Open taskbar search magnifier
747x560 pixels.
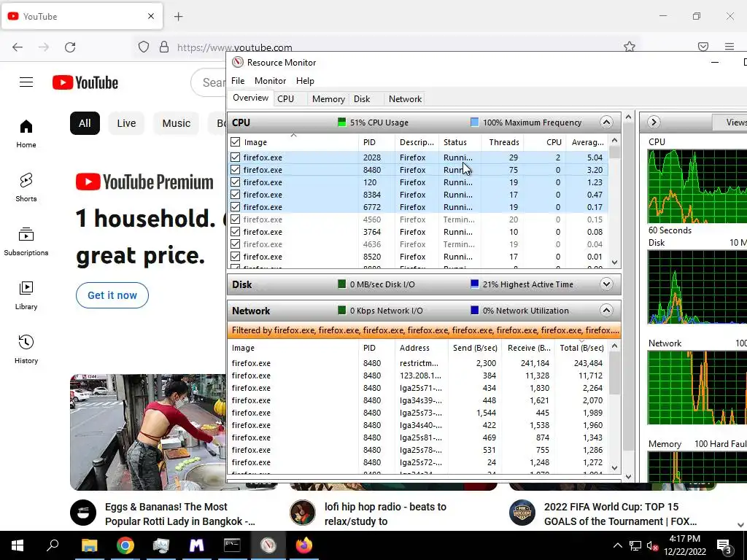53,545
